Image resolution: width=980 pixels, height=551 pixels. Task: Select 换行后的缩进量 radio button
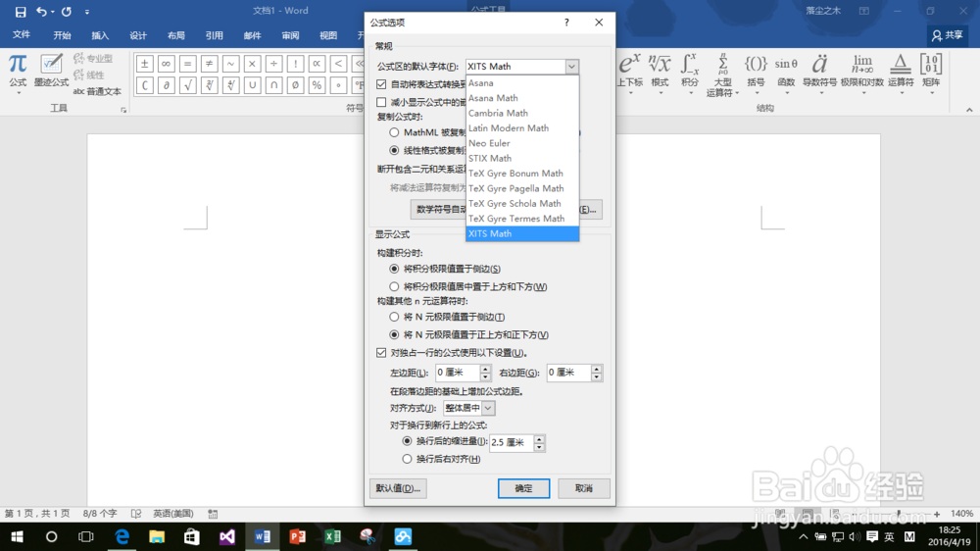click(x=407, y=441)
